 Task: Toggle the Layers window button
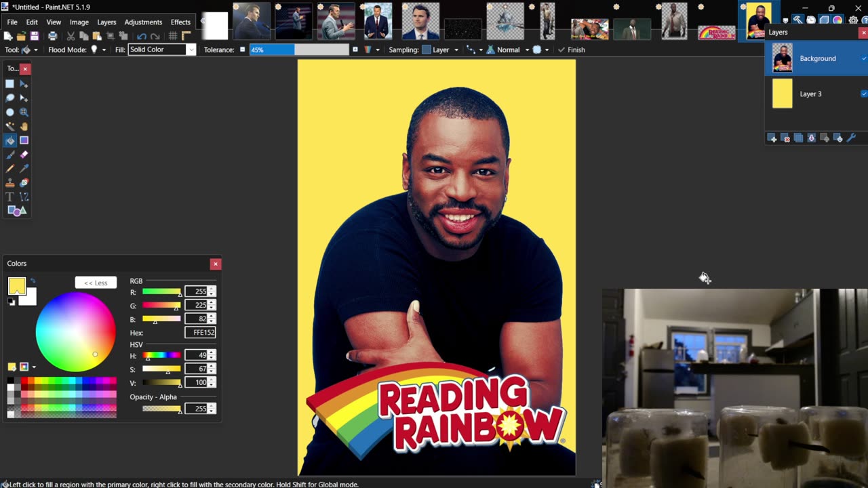point(825,20)
